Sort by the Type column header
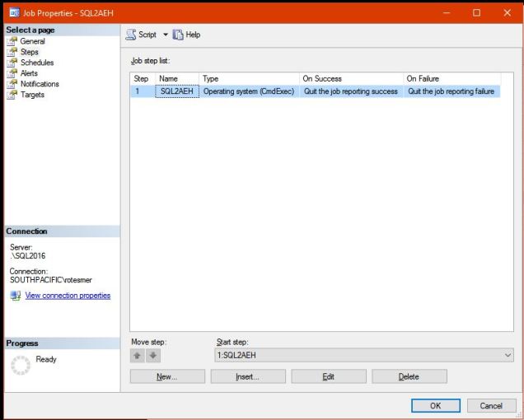 [249, 79]
